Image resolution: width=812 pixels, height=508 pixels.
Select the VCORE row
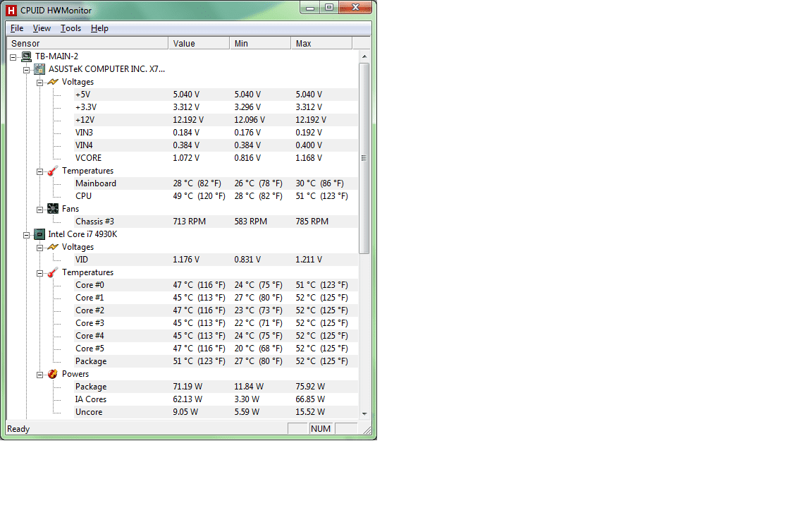(216, 158)
